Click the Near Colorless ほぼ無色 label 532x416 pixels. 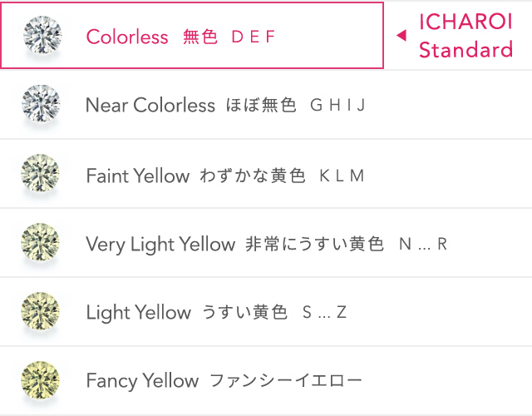click(190, 106)
